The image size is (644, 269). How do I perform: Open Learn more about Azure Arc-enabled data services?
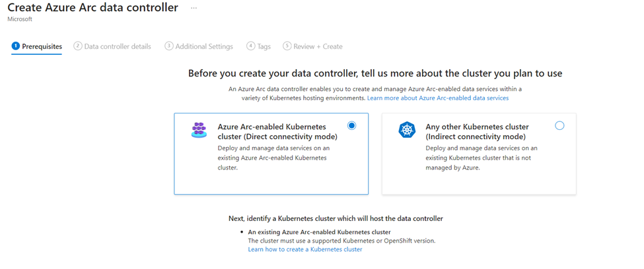pos(438,98)
